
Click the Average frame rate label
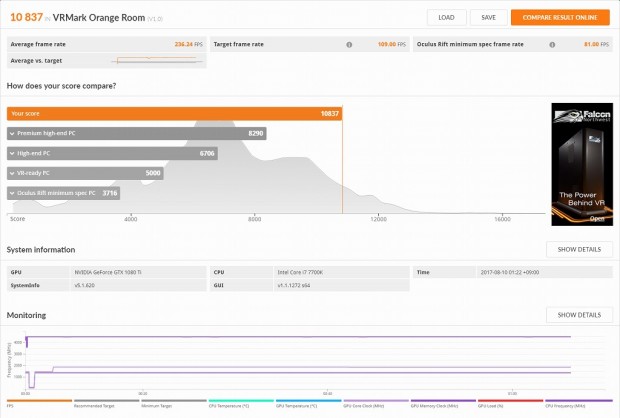click(38, 44)
